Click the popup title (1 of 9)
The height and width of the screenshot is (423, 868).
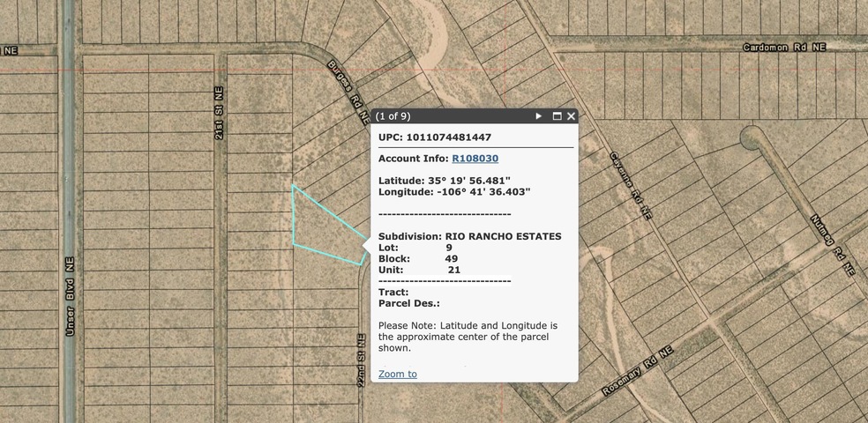pos(393,116)
